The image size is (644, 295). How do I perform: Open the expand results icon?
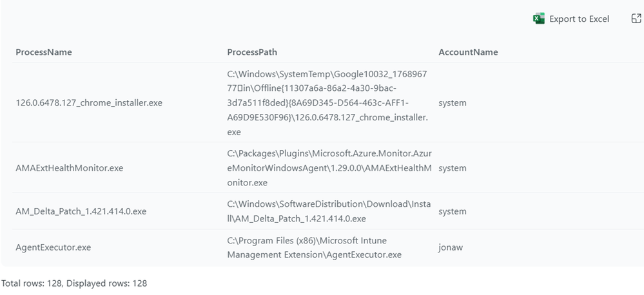[636, 19]
